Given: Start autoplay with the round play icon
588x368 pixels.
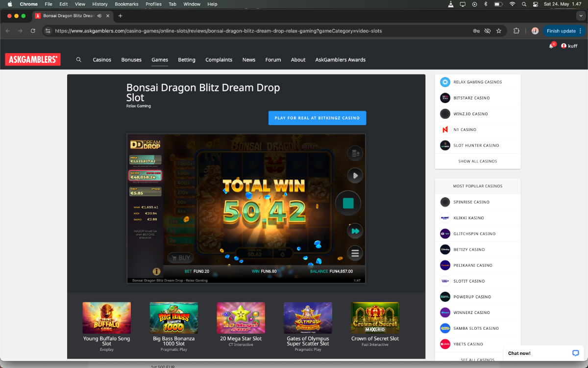Looking at the screenshot, I should [x=355, y=175].
